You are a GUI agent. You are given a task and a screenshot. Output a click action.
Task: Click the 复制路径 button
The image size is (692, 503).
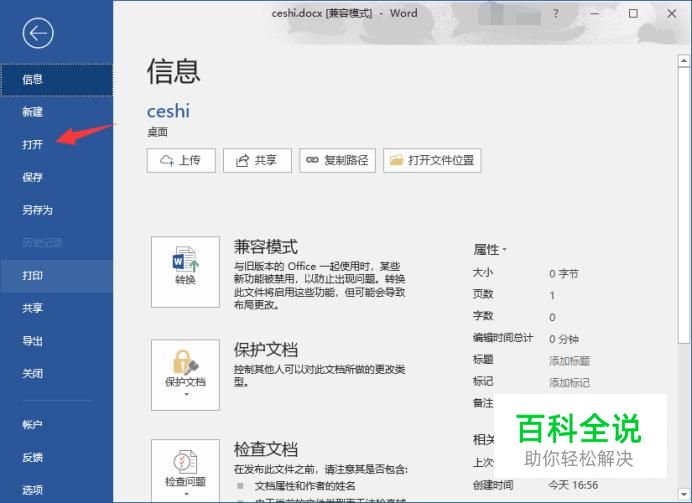tap(338, 160)
